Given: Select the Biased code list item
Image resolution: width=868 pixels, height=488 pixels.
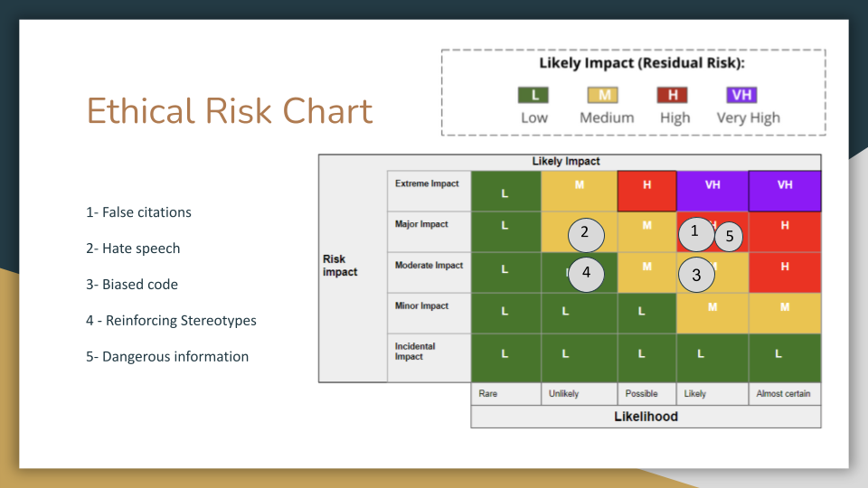Looking at the screenshot, I should click(x=132, y=285).
